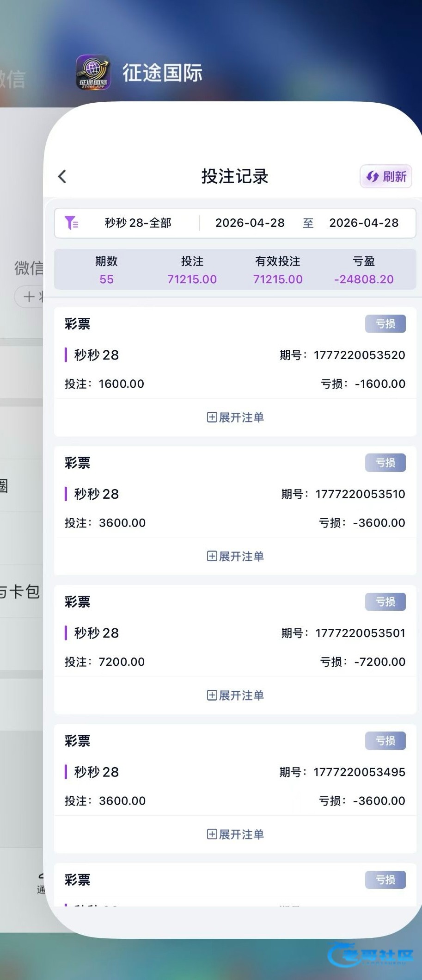Tap plus icon for bet 1777220053501
The image size is (422, 980).
click(x=212, y=695)
